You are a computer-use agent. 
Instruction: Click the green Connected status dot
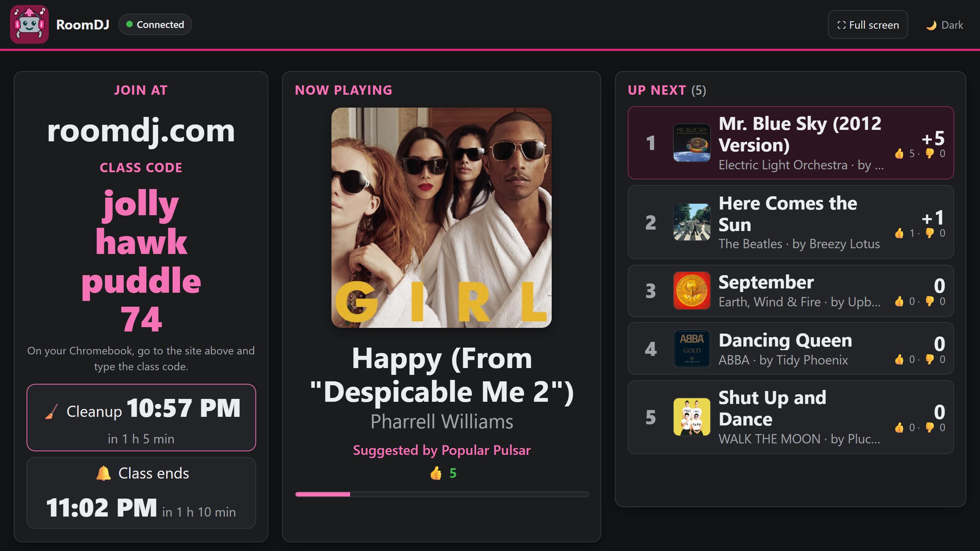click(129, 24)
